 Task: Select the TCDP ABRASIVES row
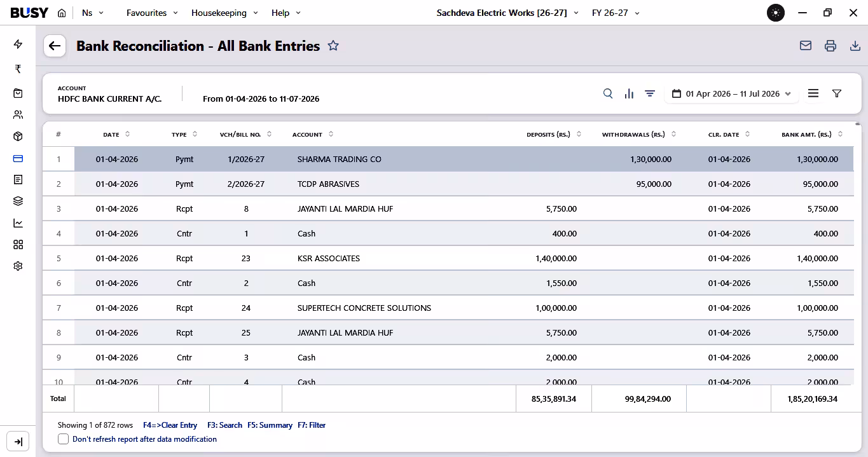[x=448, y=184]
